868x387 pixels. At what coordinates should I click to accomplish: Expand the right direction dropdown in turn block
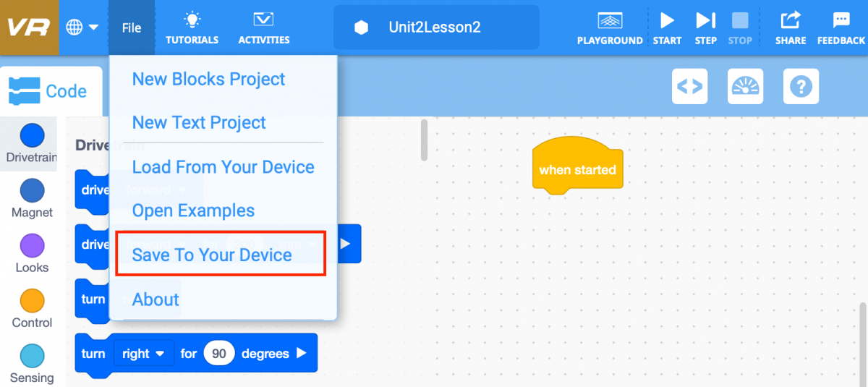tap(144, 354)
